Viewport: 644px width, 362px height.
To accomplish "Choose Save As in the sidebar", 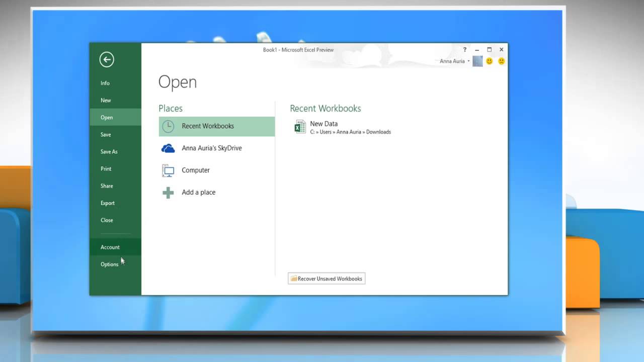I will pyautogui.click(x=115, y=152).
